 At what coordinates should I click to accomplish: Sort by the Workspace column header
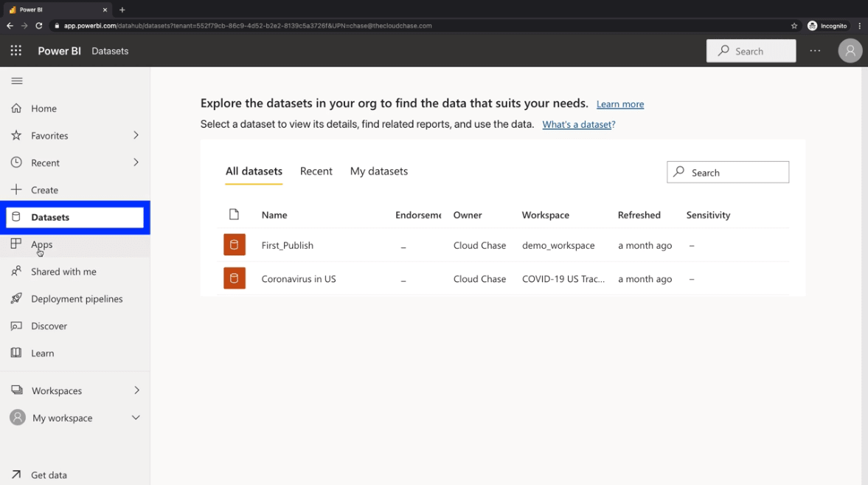coord(545,215)
